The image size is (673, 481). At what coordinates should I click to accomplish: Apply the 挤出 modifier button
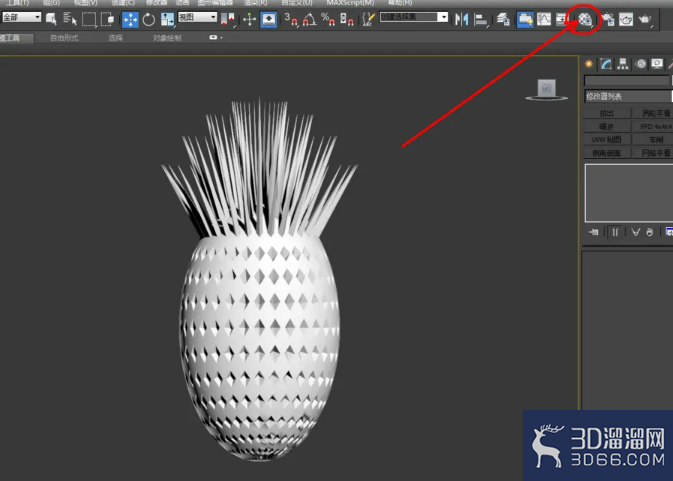[x=607, y=113]
